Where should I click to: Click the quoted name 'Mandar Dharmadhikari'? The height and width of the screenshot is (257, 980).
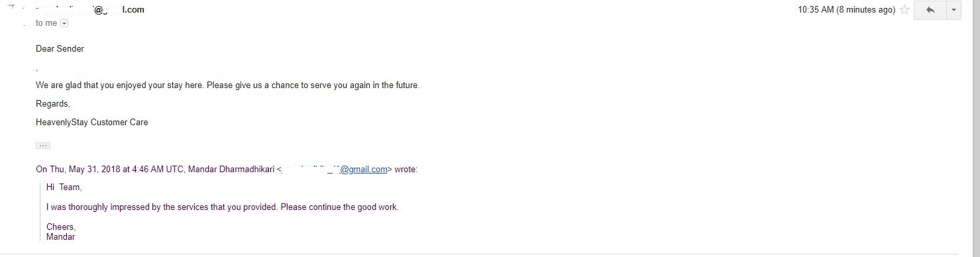coord(231,170)
